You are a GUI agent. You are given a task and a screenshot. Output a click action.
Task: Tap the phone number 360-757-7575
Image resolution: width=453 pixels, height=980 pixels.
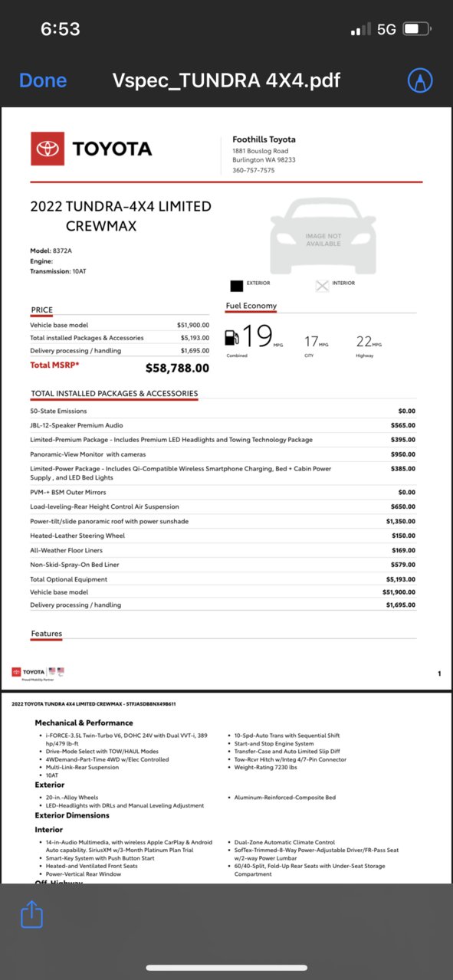(254, 170)
